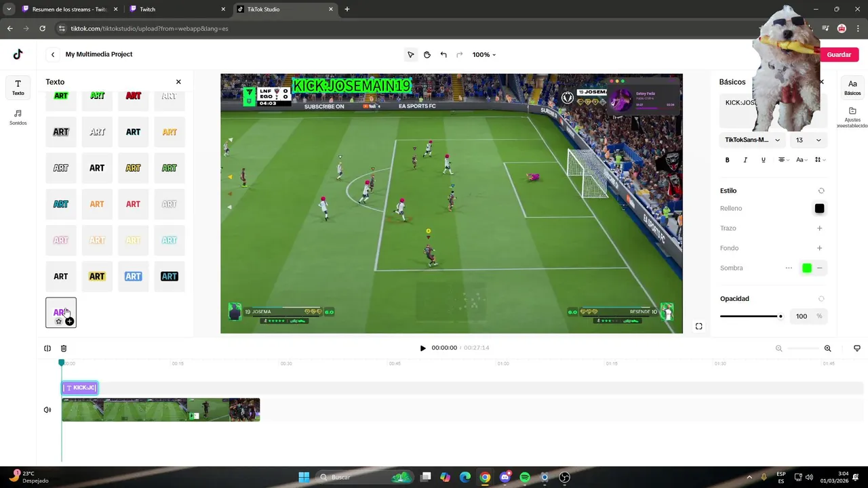Click the taskbar Buscar search box
Image resolution: width=868 pixels, height=488 pixels.
click(366, 477)
